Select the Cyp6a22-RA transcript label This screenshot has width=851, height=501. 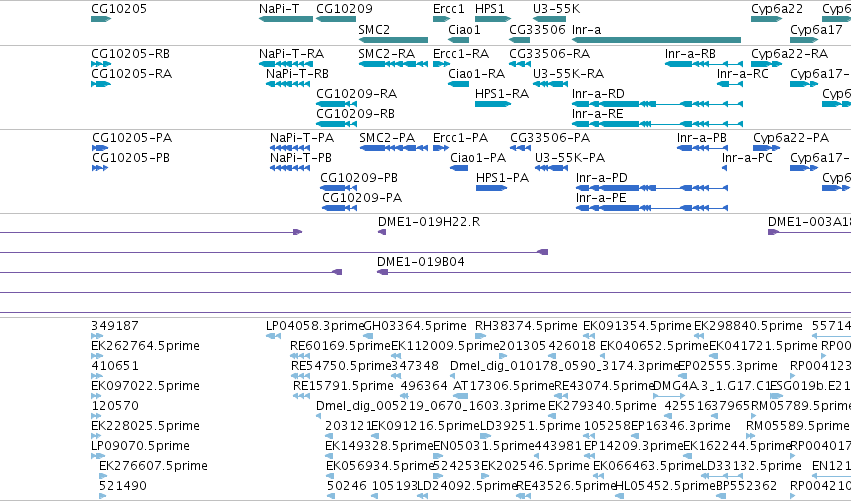point(789,54)
